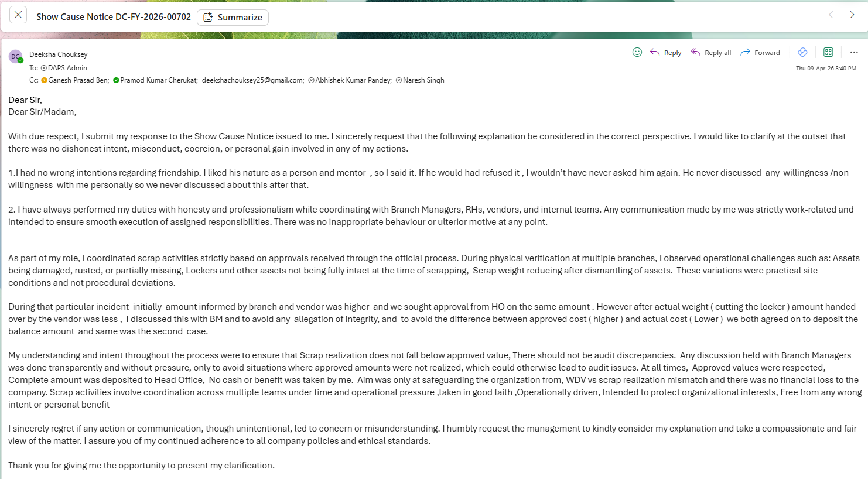Click Reply all
Image resolution: width=868 pixels, height=479 pixels.
click(711, 53)
